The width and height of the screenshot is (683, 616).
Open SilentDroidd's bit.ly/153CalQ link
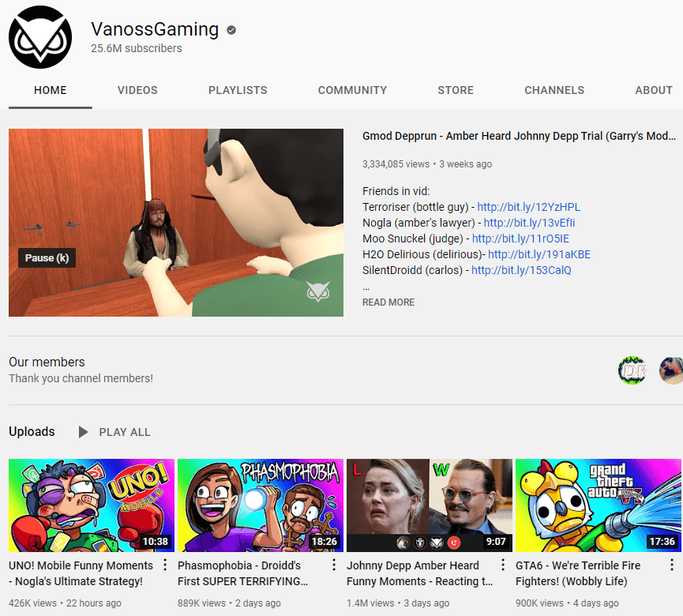pos(521,270)
